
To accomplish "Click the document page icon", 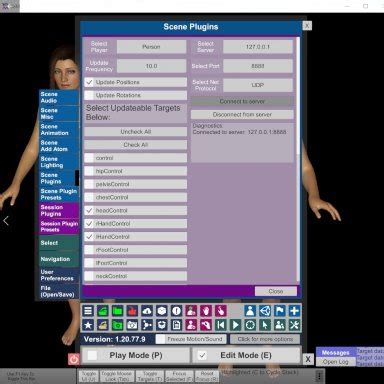I will [176, 325].
